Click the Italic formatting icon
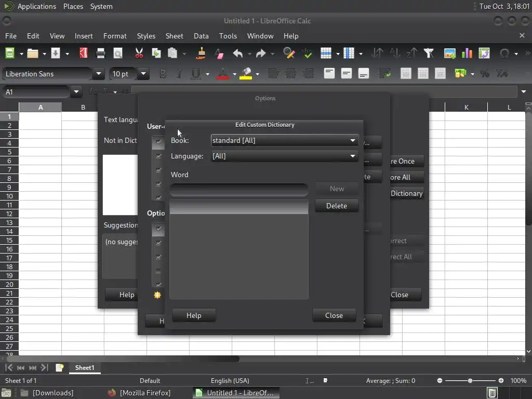The image size is (532, 399). point(179,74)
